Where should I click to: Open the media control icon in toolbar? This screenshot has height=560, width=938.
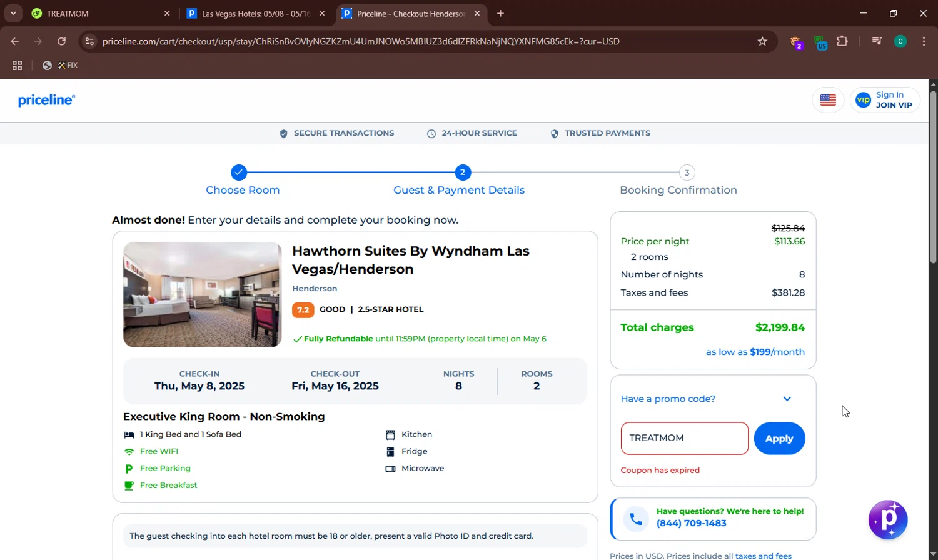[x=877, y=41]
